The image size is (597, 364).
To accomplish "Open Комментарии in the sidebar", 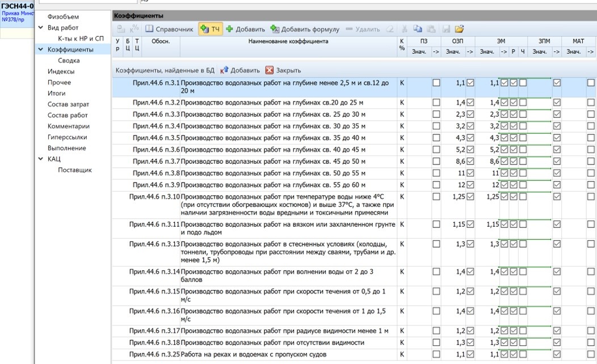I will click(69, 126).
